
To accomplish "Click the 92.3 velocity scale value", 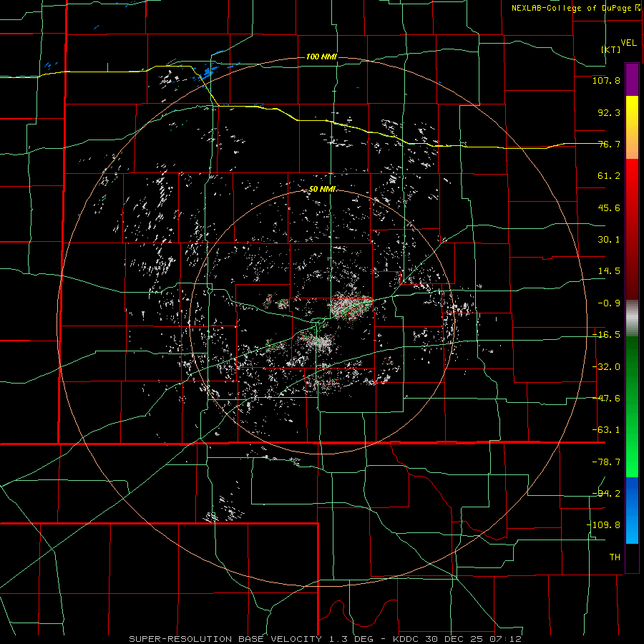I will point(609,112).
